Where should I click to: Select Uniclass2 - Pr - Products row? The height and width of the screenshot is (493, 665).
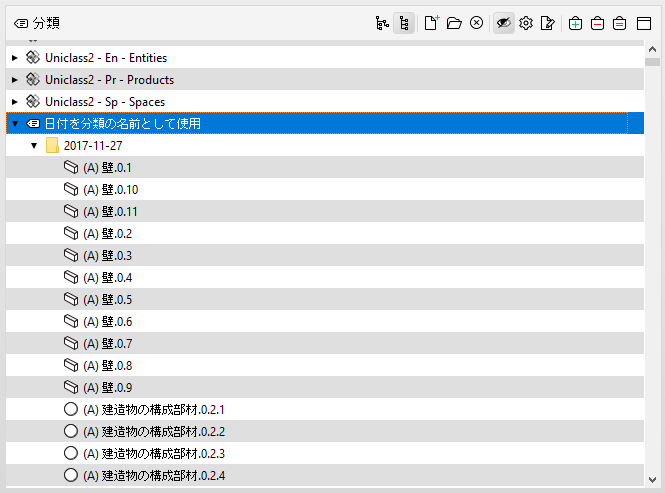[x=325, y=79]
